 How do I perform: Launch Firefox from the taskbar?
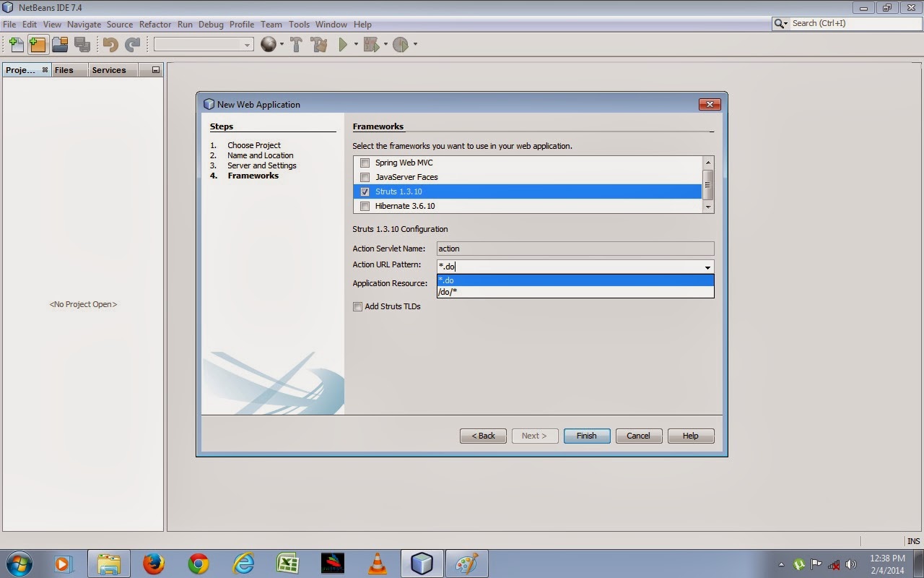pyautogui.click(x=153, y=564)
